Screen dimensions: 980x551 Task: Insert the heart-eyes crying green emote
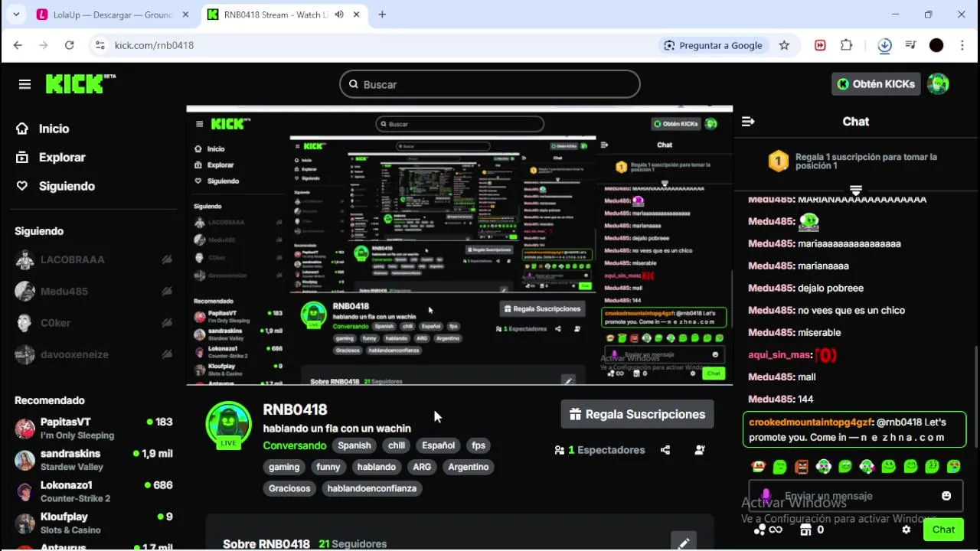pos(954,466)
